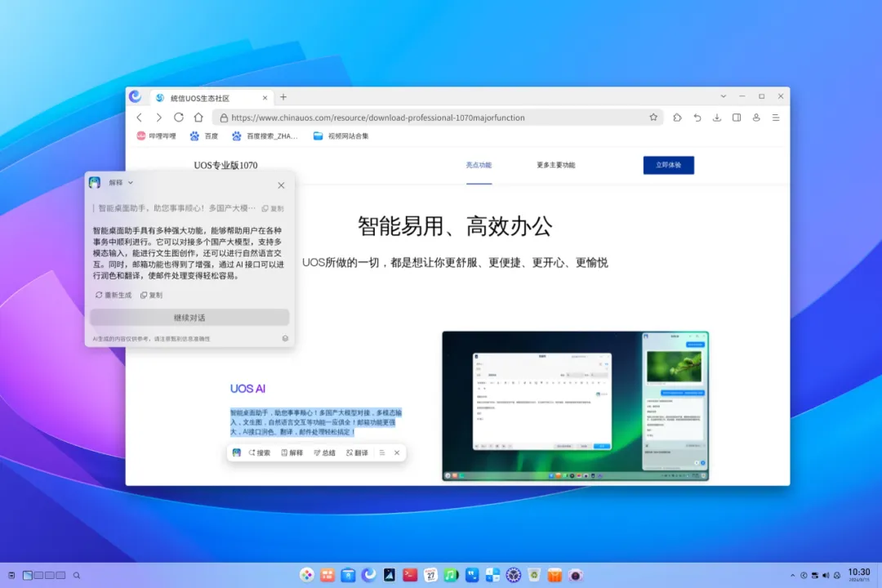Click the 重新生成 regenerate icon in the AI popup
Viewport: 882px width, 588px height.
click(x=112, y=295)
